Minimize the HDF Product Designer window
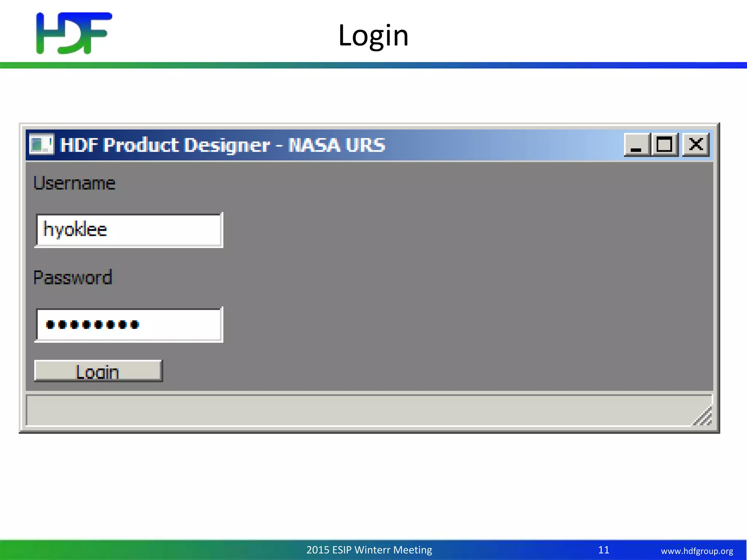 coord(637,145)
